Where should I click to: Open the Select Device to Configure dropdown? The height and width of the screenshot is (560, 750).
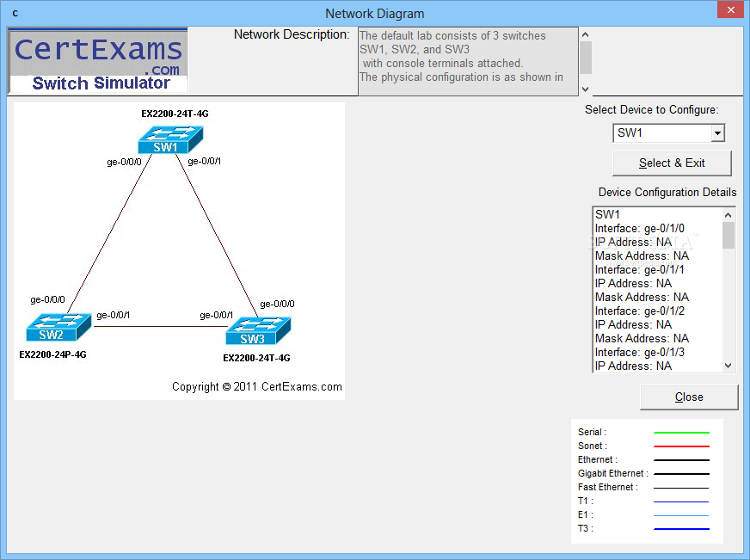click(717, 133)
